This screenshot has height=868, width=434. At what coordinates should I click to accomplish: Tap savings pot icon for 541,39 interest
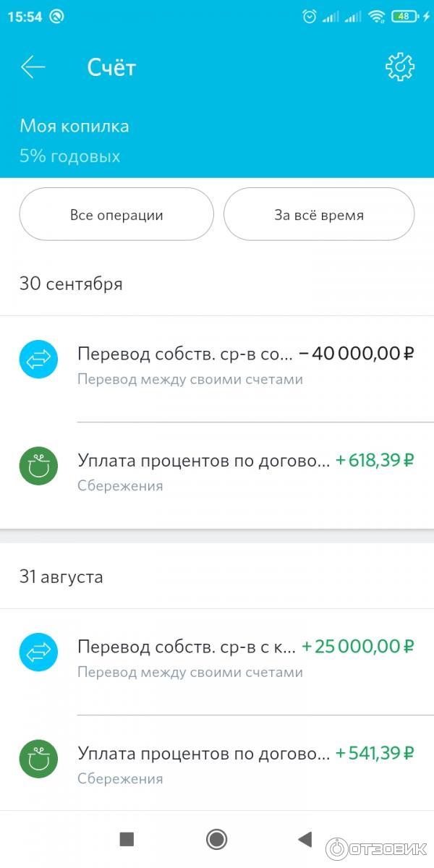click(38, 759)
